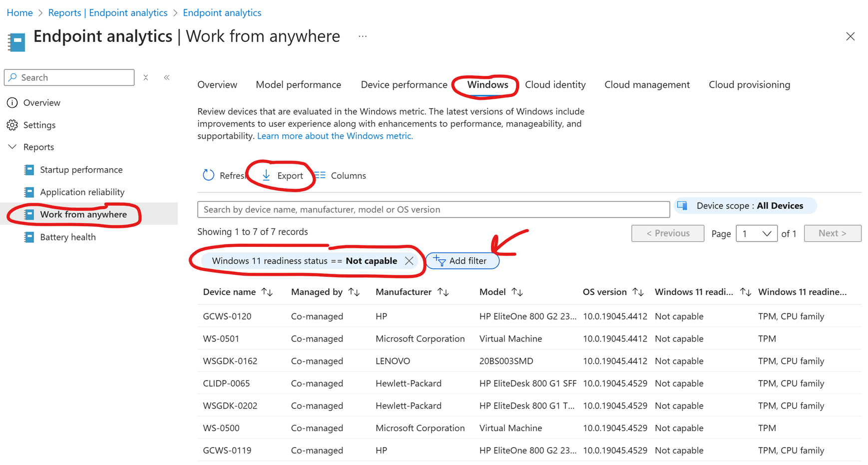Select device WS-0501

tap(221, 339)
